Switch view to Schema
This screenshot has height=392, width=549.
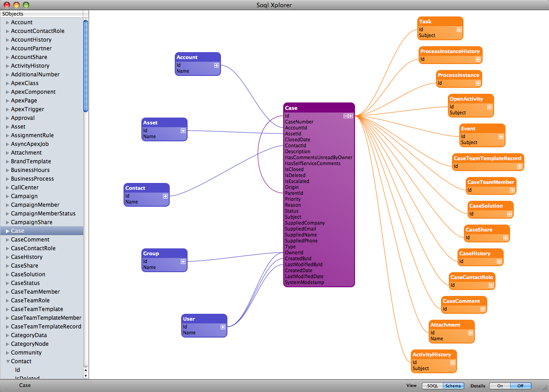pos(453,386)
